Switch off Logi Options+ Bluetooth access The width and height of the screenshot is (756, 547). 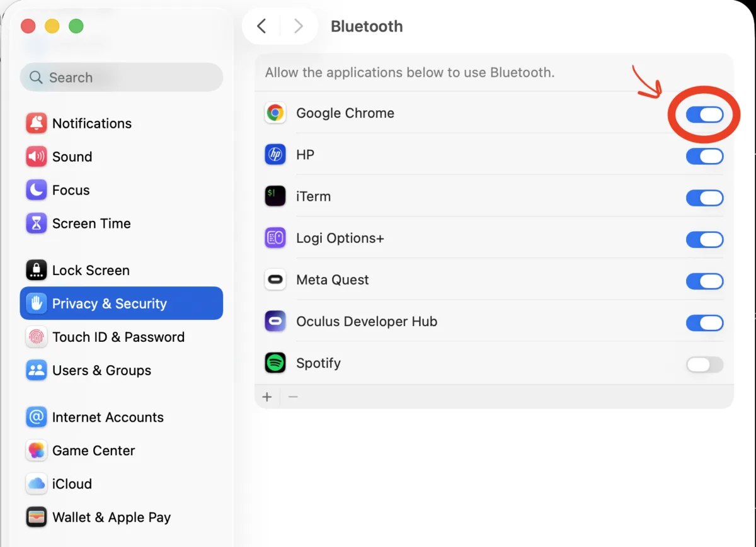704,239
